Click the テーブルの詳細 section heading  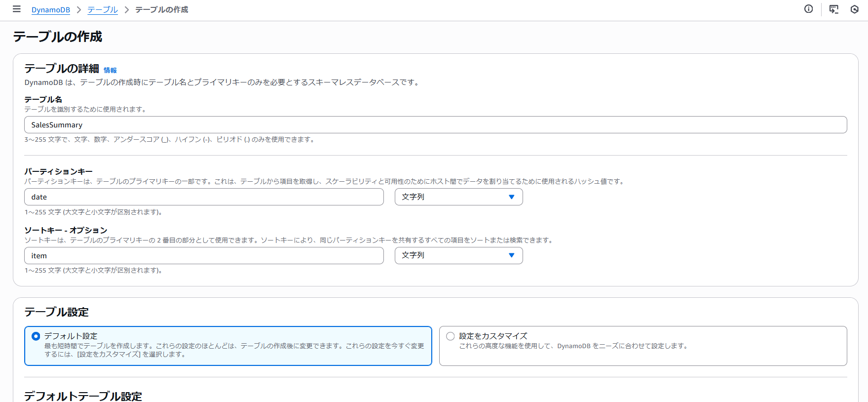(x=62, y=69)
